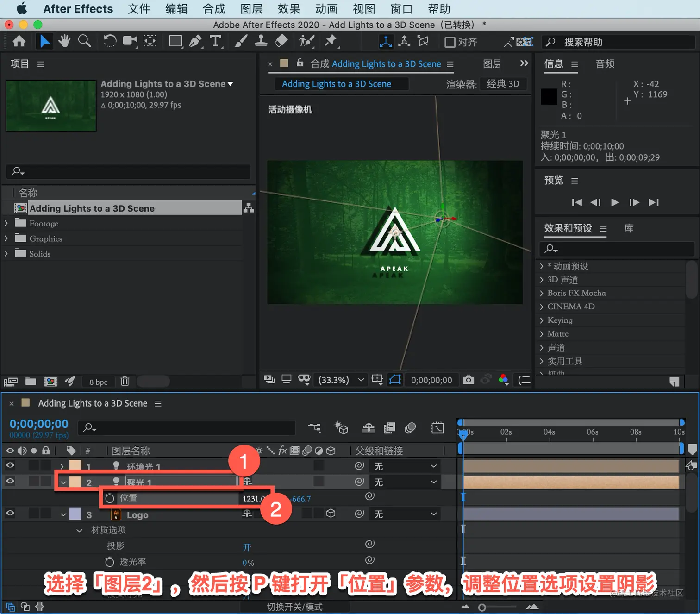Select the Rotation tool
The image size is (700, 614).
point(110,42)
